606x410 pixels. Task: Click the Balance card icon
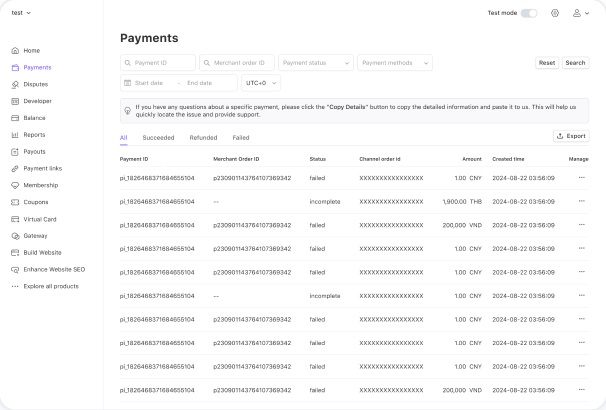pyautogui.click(x=15, y=118)
